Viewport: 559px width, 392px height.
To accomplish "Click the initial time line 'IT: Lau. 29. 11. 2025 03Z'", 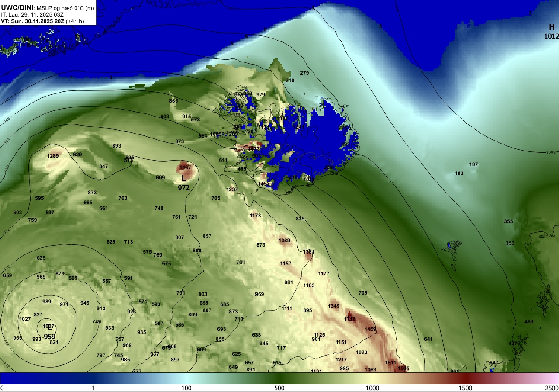I will pyautogui.click(x=32, y=14).
